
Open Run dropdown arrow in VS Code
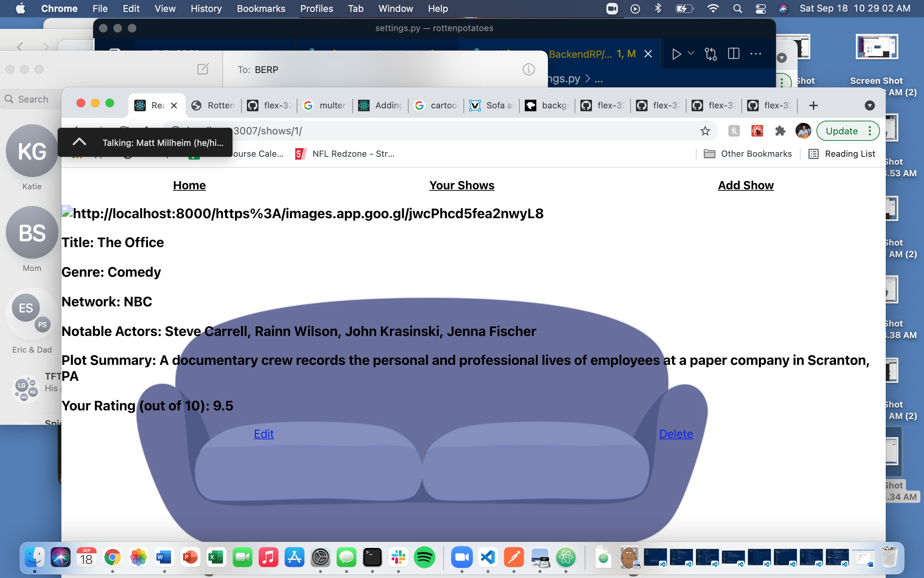click(x=691, y=53)
